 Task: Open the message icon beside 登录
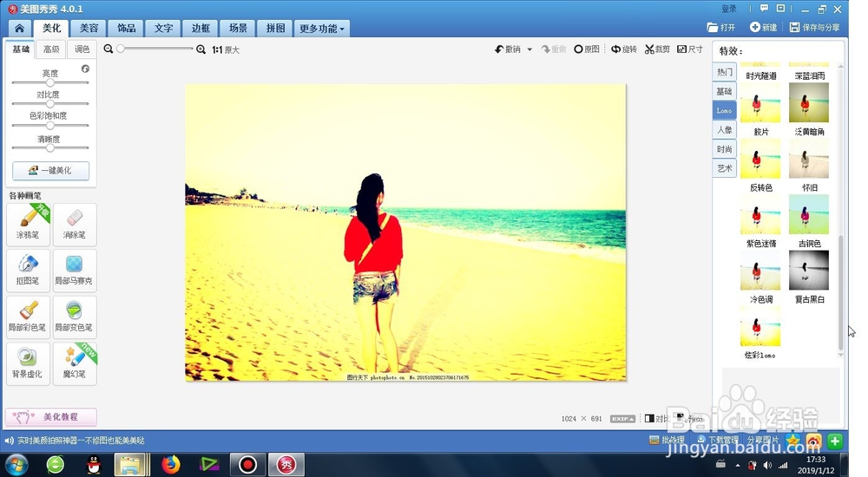click(x=764, y=9)
